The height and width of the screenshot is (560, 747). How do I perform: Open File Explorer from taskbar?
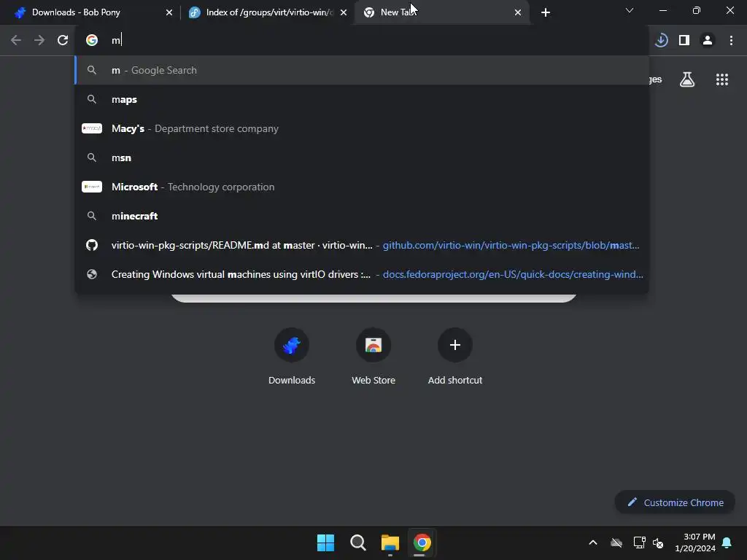[390, 542]
